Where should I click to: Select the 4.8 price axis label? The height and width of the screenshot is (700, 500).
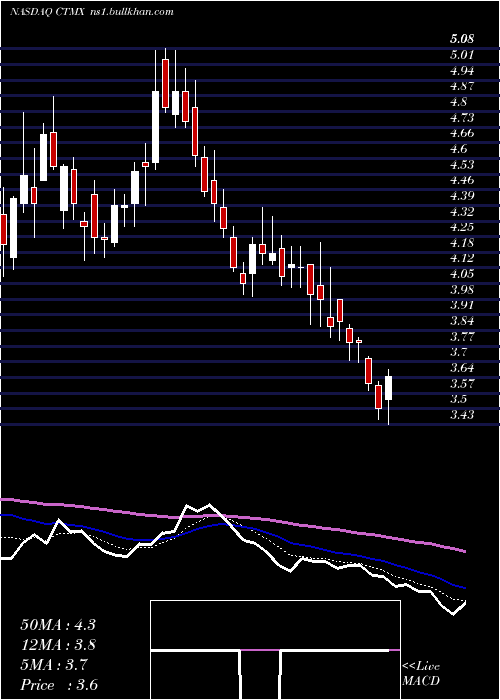click(458, 102)
